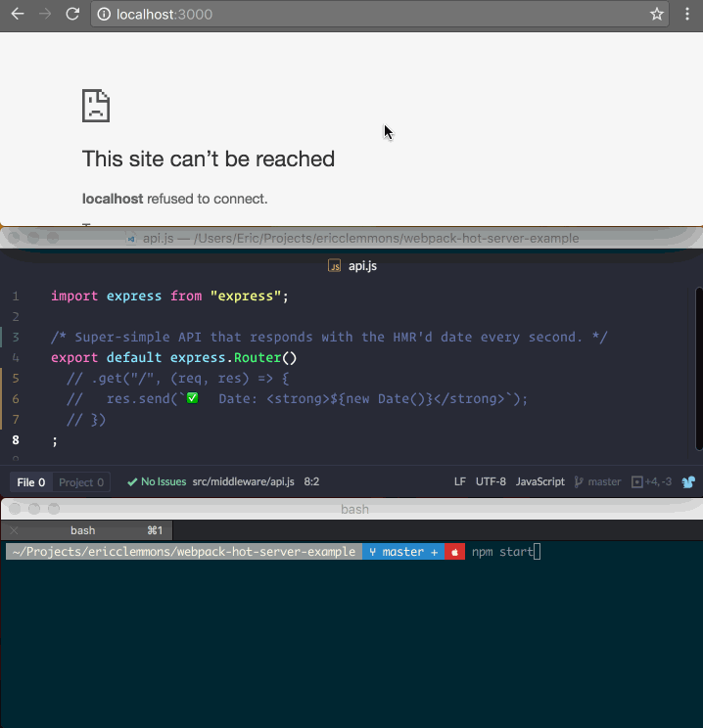Click the JS file icon on api.js tab
This screenshot has height=728, width=703.
[334, 266]
